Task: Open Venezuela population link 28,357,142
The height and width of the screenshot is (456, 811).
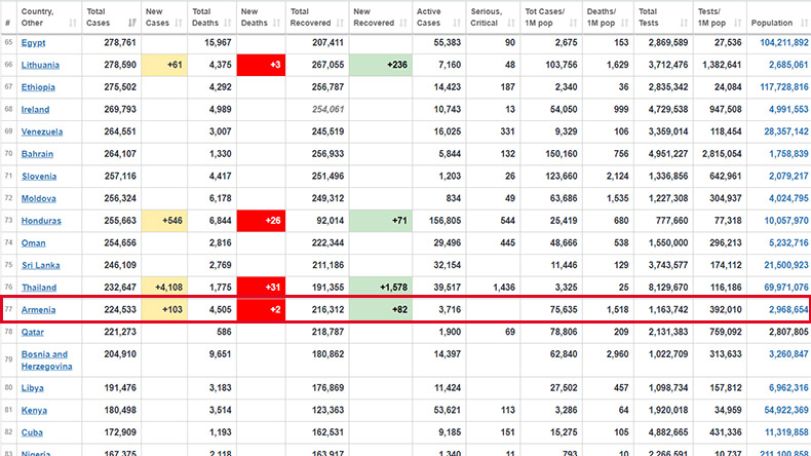Action: click(x=786, y=131)
